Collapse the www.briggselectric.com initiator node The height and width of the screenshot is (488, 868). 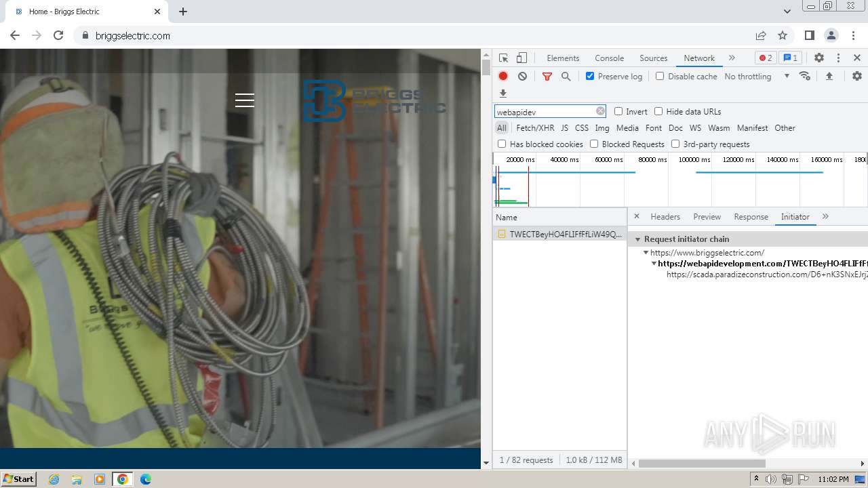point(646,252)
